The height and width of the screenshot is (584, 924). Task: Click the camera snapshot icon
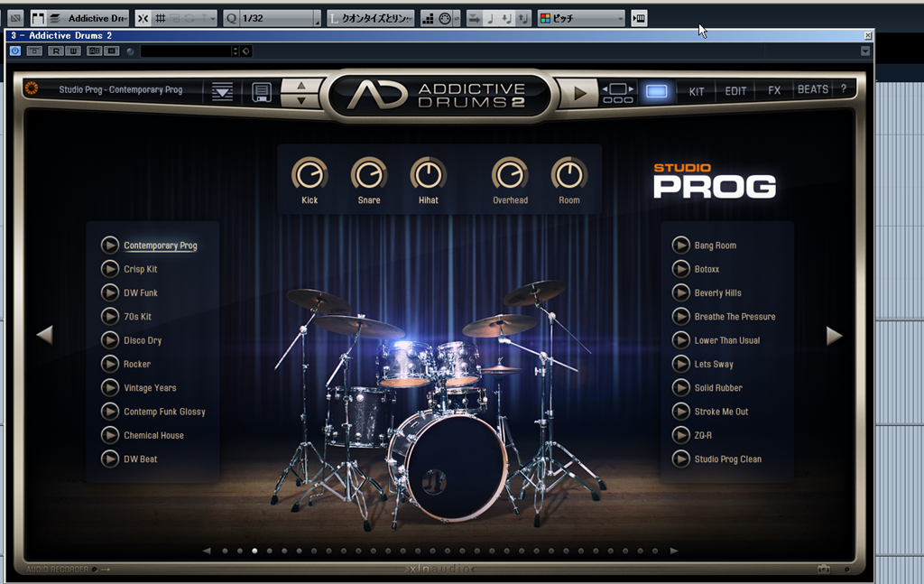[x=824, y=569]
